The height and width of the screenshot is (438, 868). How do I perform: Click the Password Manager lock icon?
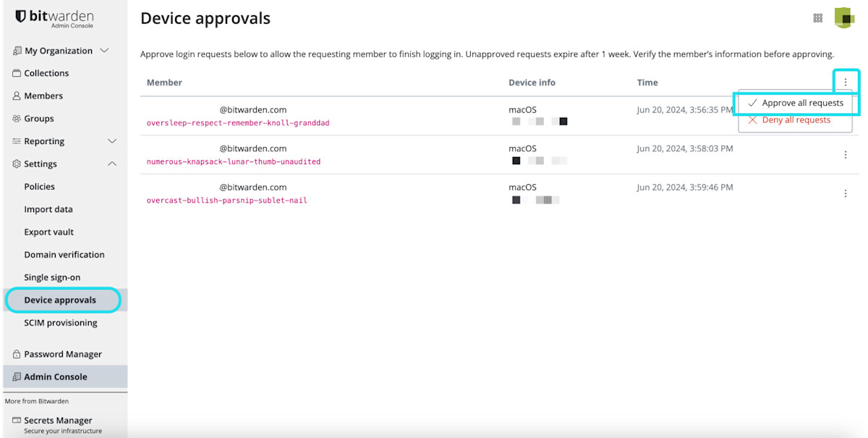(17, 354)
